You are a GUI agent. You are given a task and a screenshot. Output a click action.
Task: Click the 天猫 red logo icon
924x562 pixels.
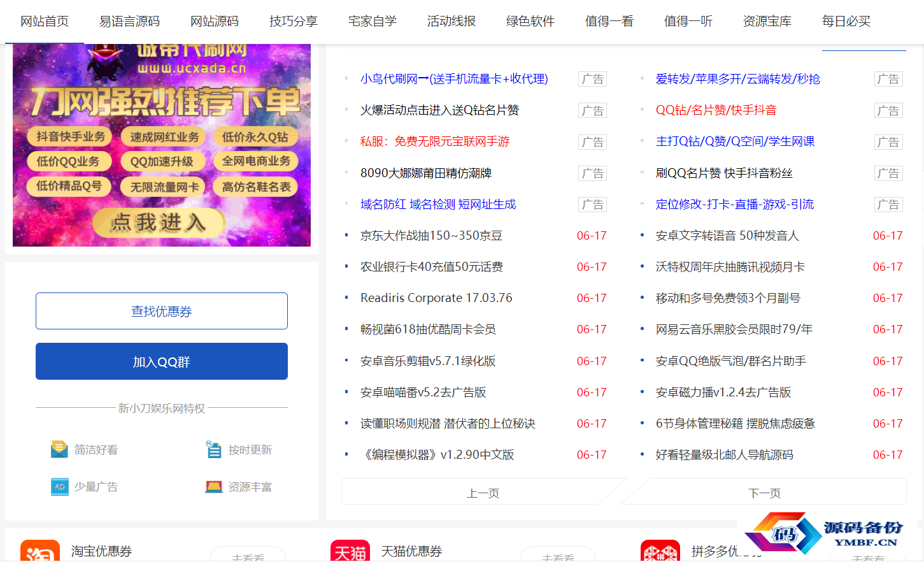pos(350,552)
